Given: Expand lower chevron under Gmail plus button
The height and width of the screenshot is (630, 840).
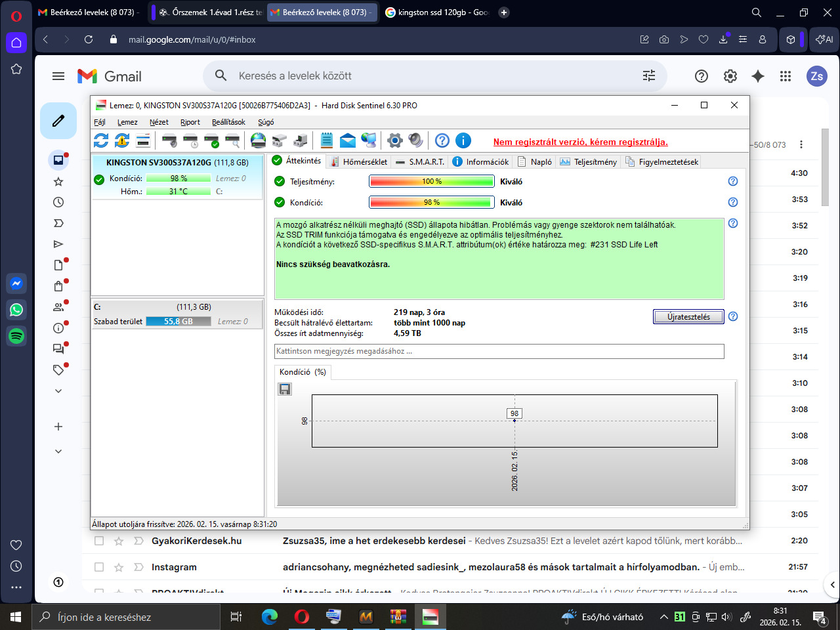Looking at the screenshot, I should (58, 451).
